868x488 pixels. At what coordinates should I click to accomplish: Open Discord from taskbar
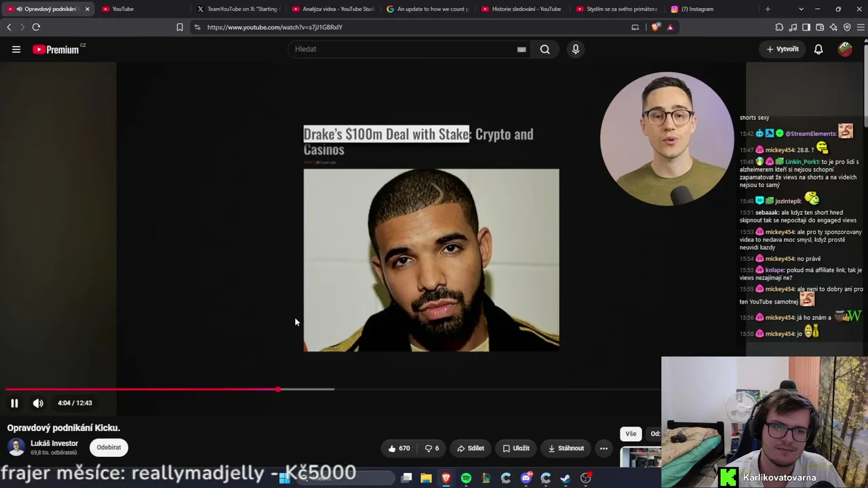coord(526,478)
